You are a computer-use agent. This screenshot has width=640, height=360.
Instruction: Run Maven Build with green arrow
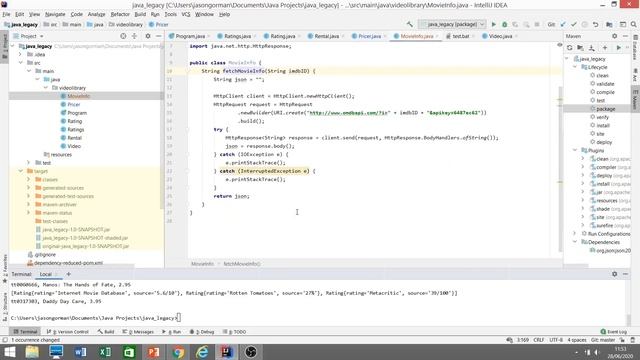[x=618, y=48]
